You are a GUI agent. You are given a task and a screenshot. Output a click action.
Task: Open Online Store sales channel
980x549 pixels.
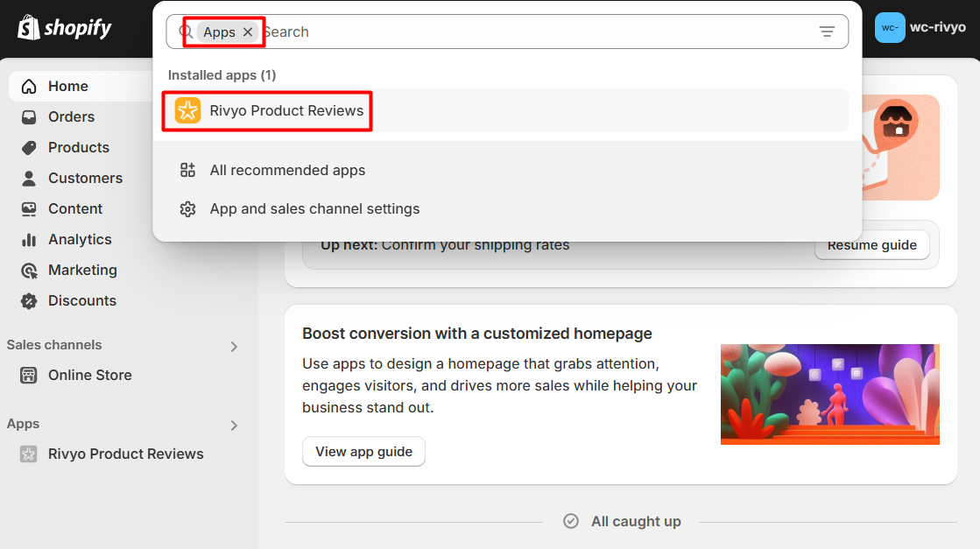click(89, 375)
